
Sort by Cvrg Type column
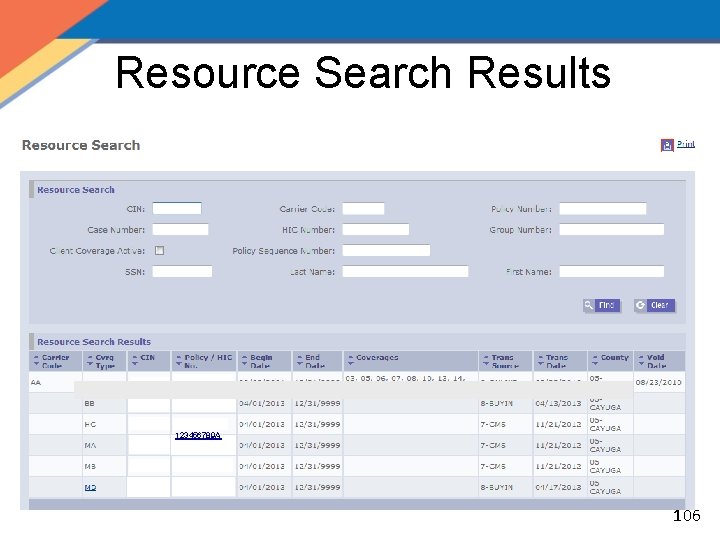104,361
